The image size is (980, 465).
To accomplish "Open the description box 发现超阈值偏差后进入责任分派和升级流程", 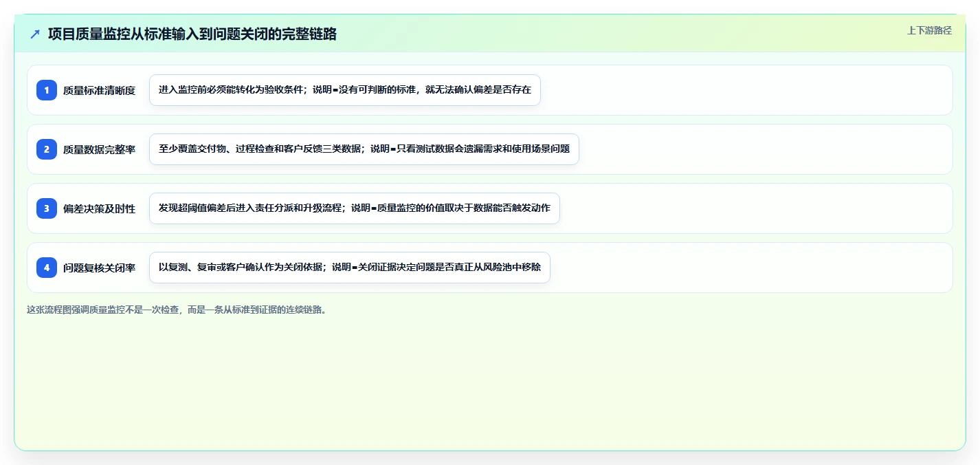I will click(x=355, y=208).
